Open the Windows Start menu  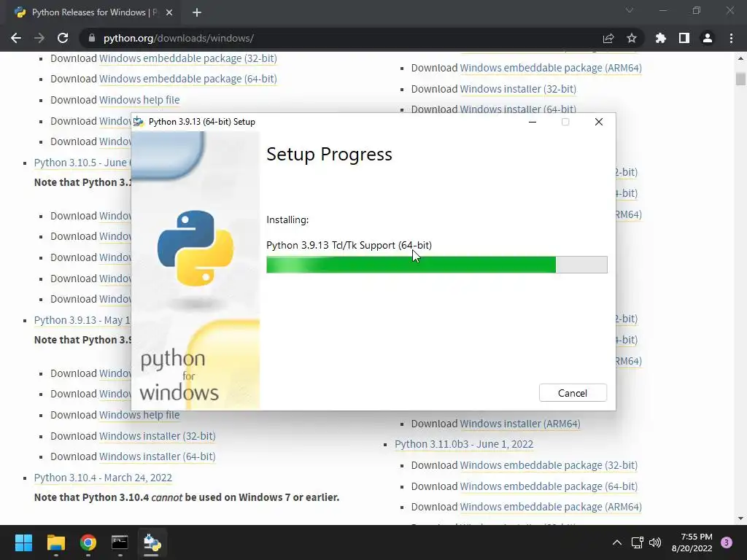(23, 542)
